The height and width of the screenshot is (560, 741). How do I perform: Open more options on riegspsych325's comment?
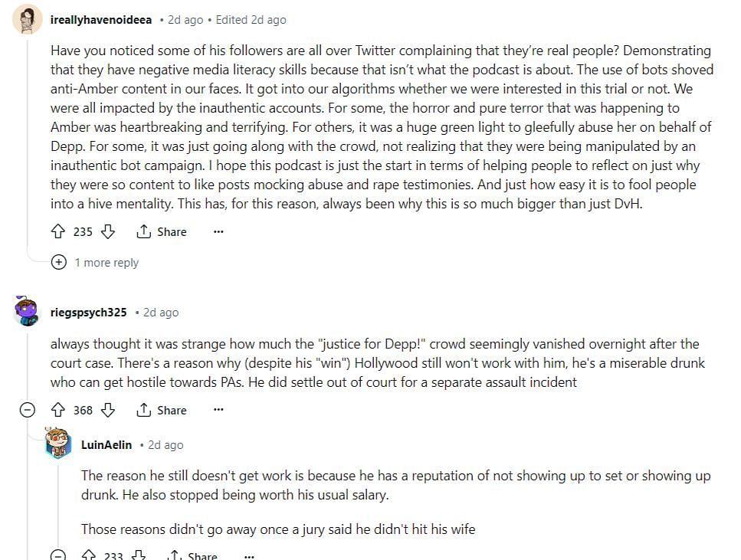tap(218, 410)
